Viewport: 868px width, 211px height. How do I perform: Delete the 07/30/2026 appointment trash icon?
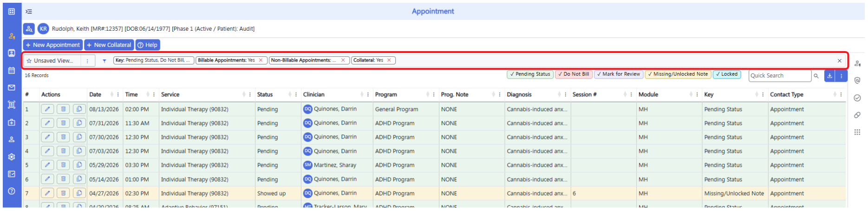coord(63,137)
